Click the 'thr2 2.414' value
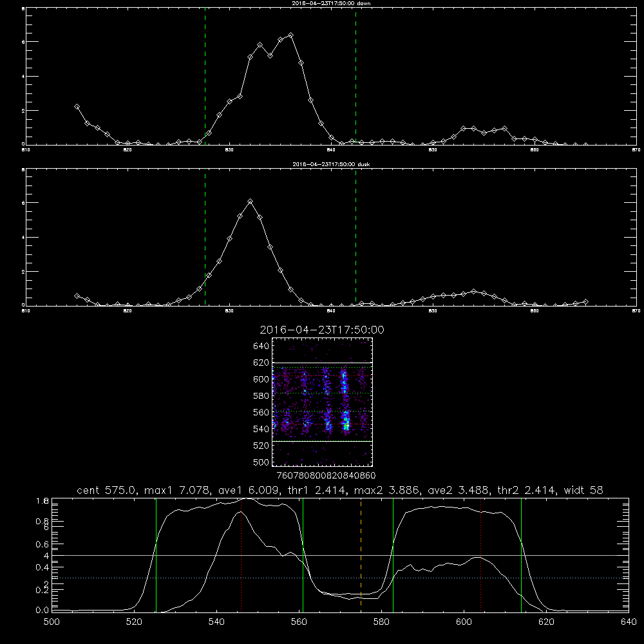 point(527,490)
